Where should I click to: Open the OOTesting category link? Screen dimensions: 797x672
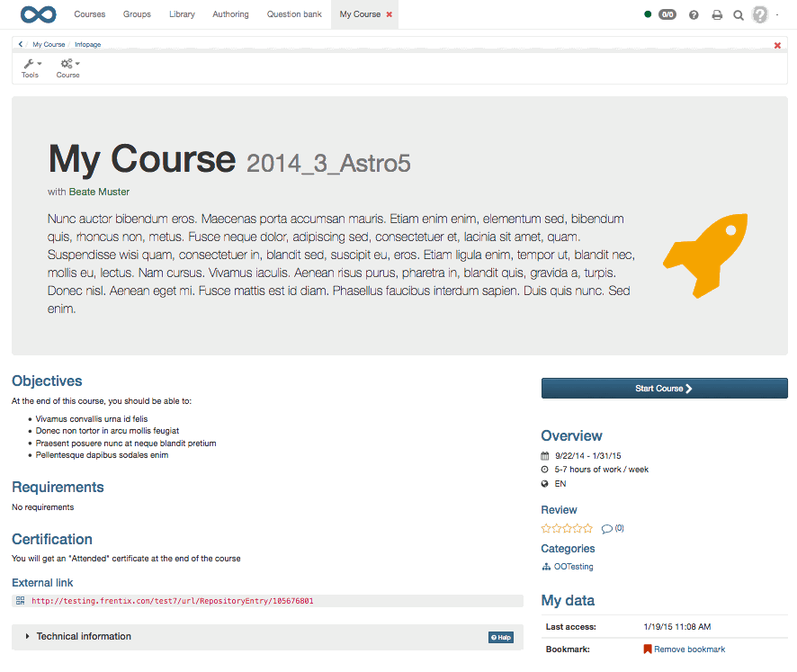573,567
